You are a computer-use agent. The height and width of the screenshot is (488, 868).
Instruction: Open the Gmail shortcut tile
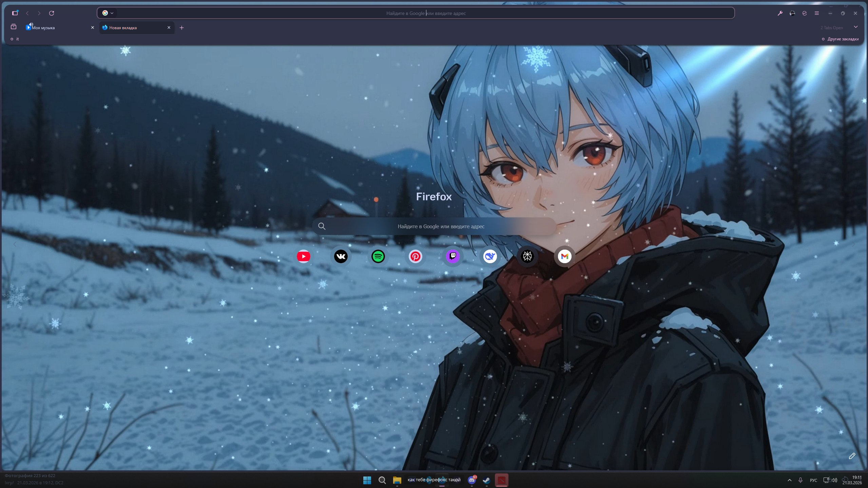coord(564,256)
